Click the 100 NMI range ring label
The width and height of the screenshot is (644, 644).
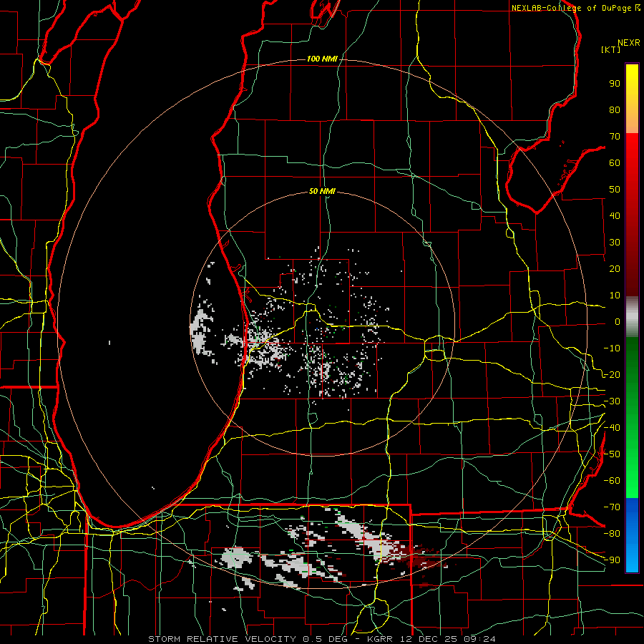322,59
